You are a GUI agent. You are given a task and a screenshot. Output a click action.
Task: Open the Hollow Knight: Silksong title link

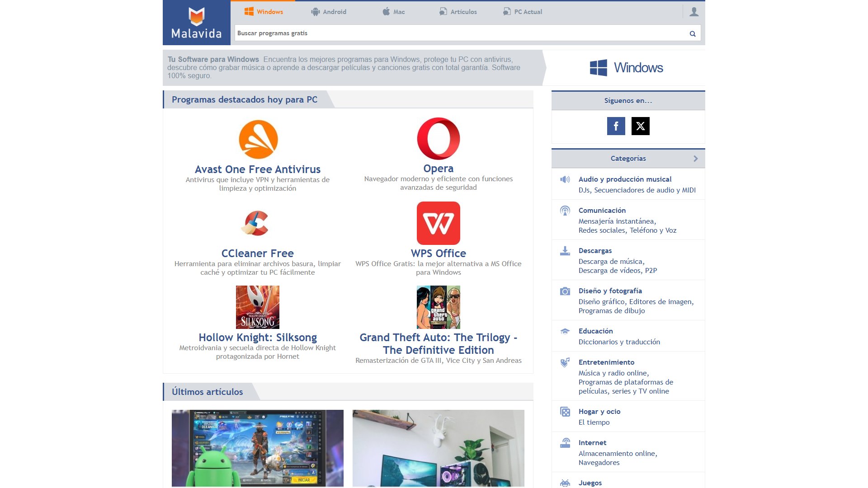pyautogui.click(x=258, y=338)
